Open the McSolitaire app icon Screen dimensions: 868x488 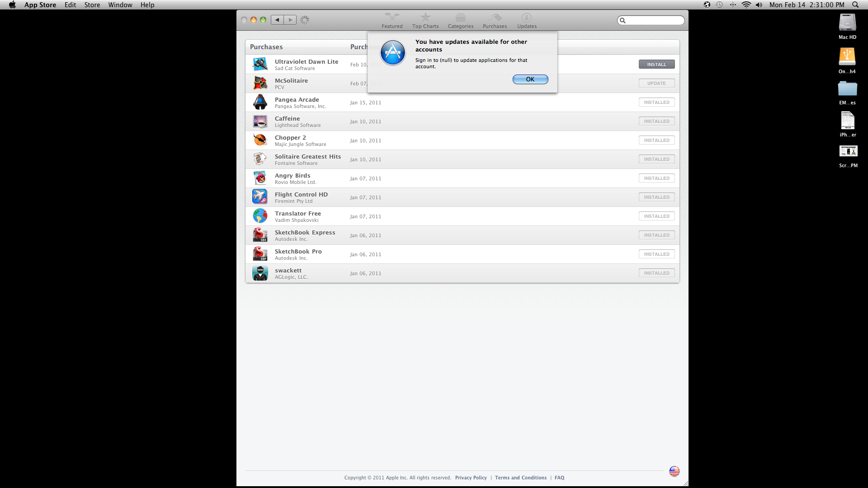pyautogui.click(x=260, y=83)
